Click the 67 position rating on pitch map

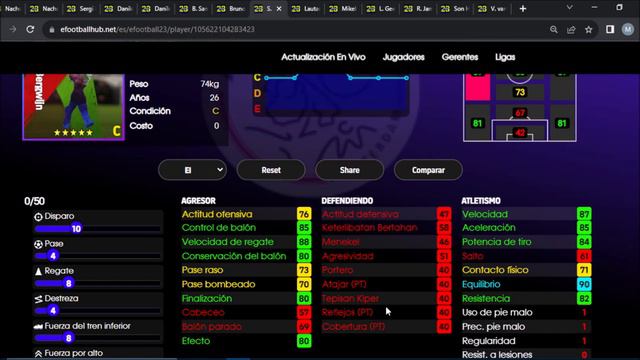520,113
